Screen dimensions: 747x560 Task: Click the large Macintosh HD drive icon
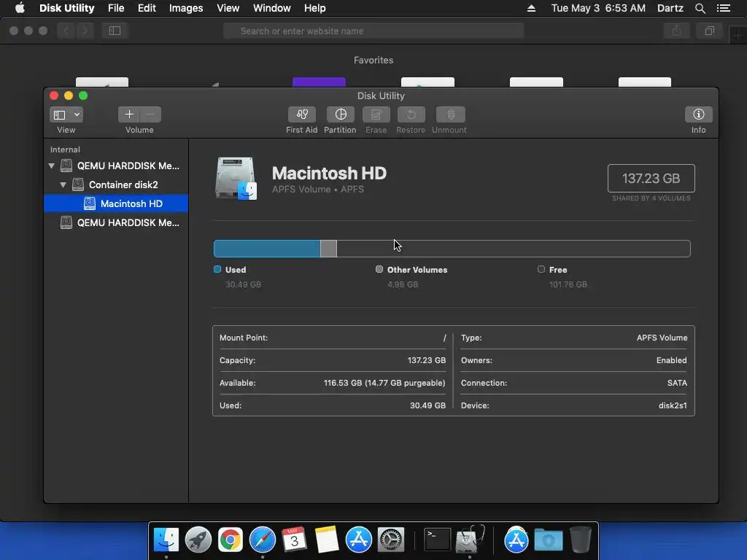[x=236, y=179]
